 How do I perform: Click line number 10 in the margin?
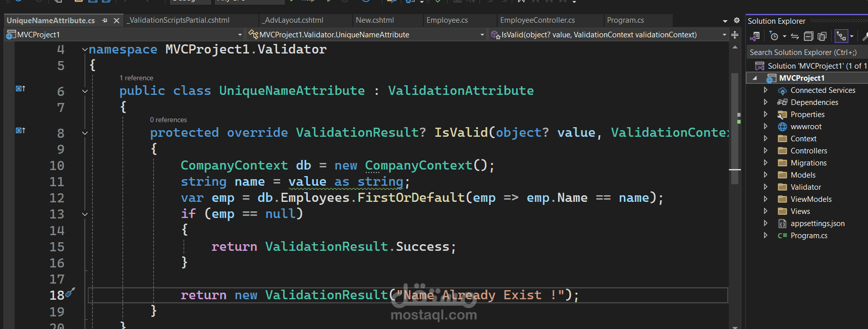(57, 166)
